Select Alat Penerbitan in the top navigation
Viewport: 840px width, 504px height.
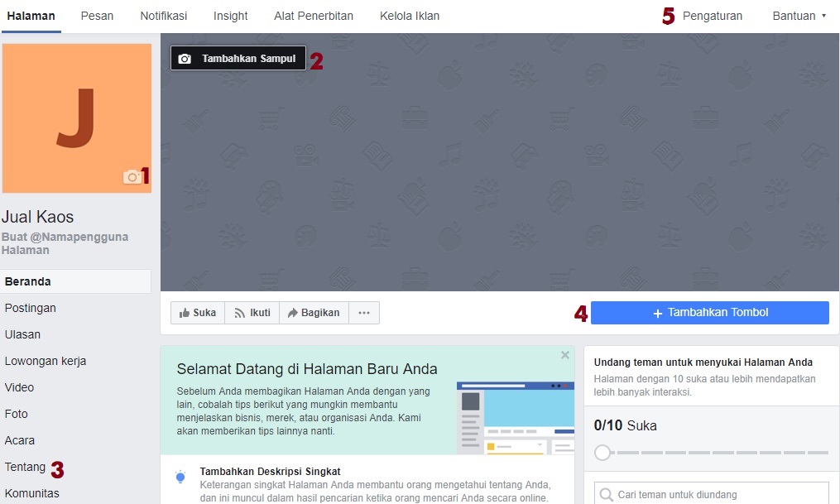point(314,15)
